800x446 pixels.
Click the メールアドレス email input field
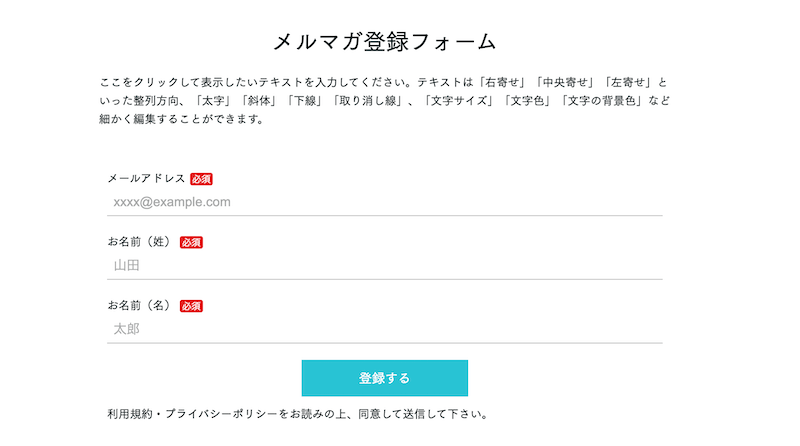(x=384, y=202)
